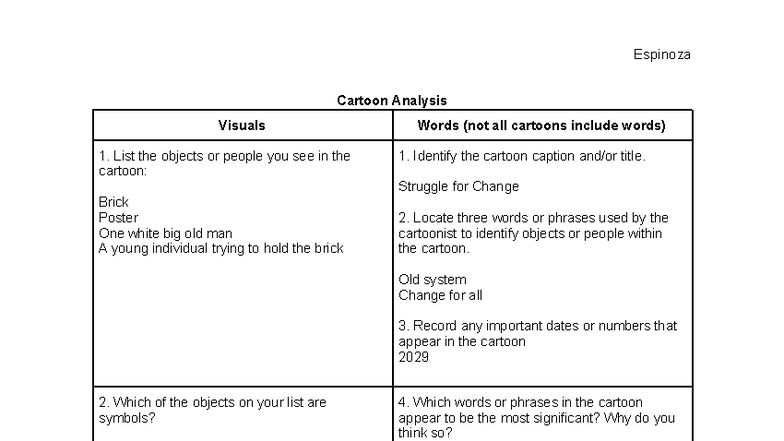This screenshot has height=441, width=784.
Task: Click 'A young individual trying to hold' line
Action: click(x=220, y=248)
